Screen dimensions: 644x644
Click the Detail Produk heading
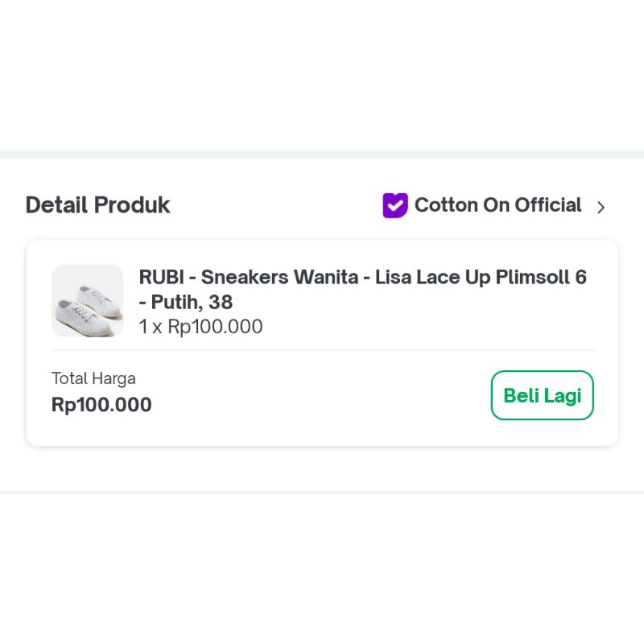coord(97,205)
